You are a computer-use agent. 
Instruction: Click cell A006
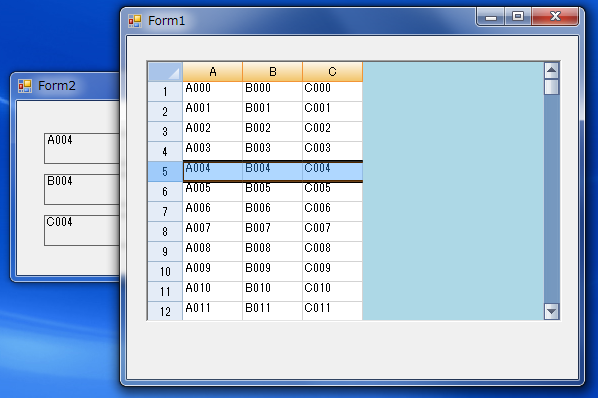pyautogui.click(x=212, y=212)
